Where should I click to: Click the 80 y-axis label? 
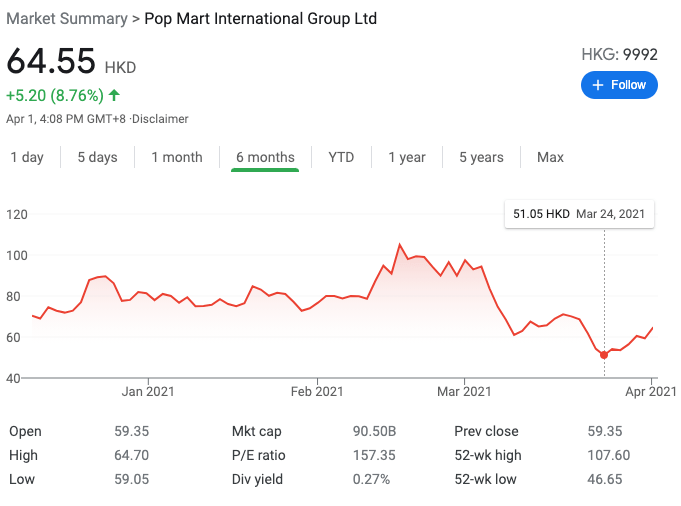[x=13, y=297]
